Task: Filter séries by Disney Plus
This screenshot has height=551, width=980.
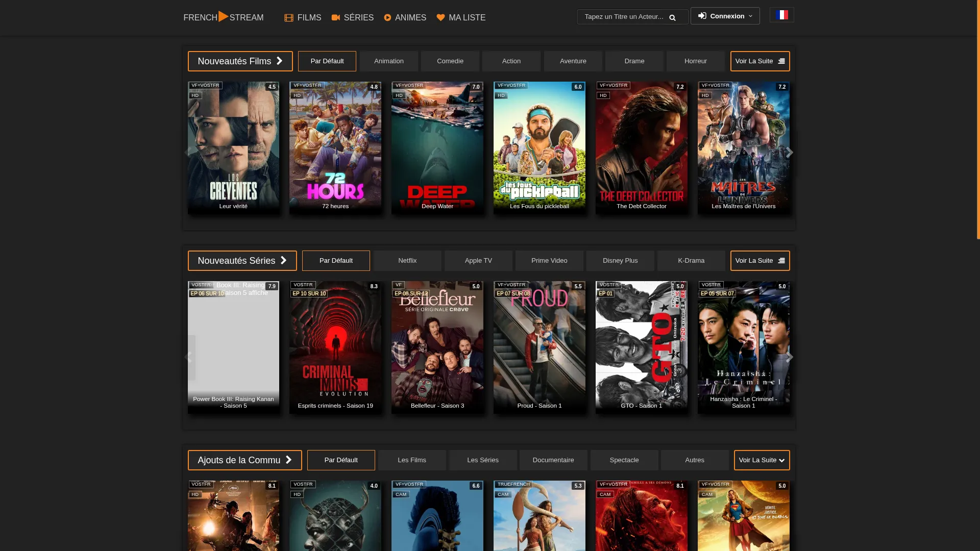Action: click(620, 261)
